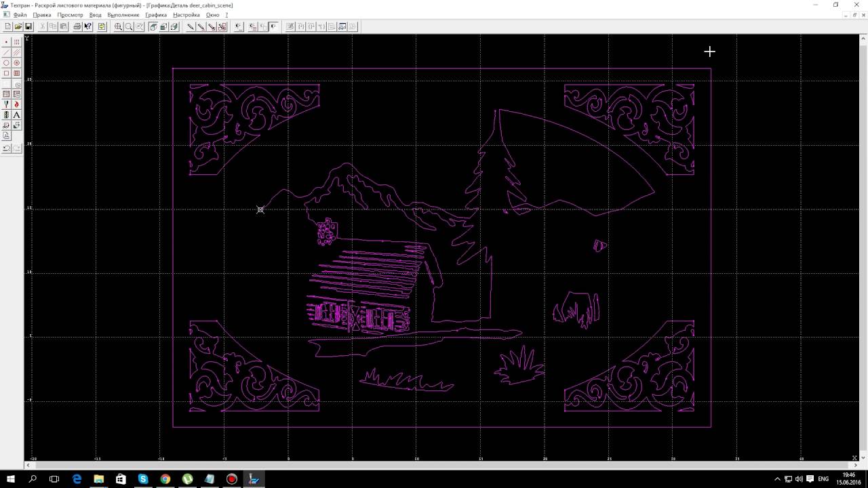Viewport: 868px width, 488px height.
Task: Select the Circle drawing tool
Action: coord(7,63)
